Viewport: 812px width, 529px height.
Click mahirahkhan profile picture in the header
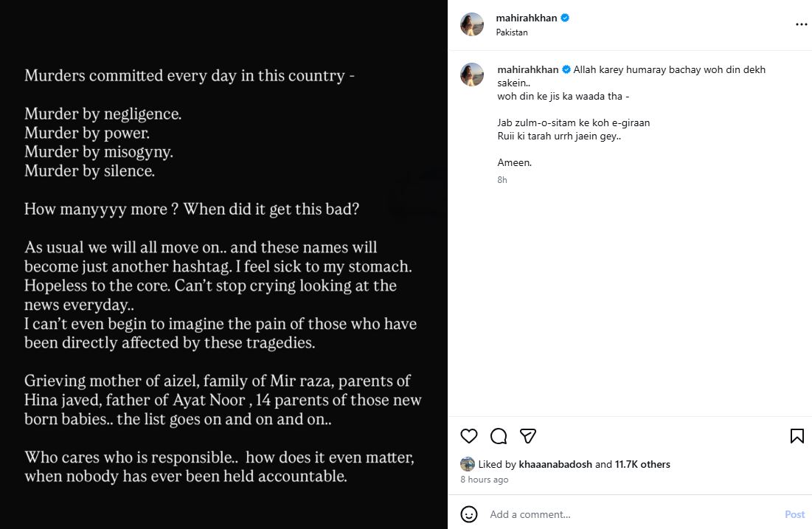click(472, 24)
